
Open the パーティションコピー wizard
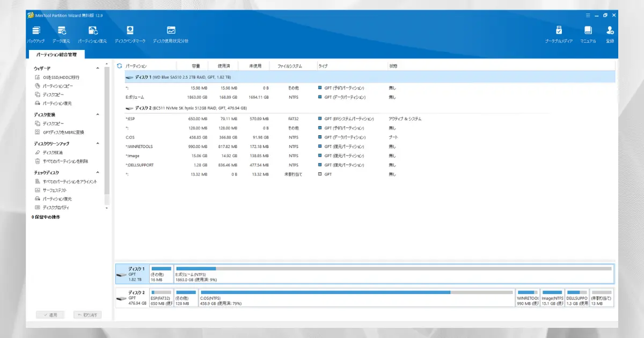pyautogui.click(x=54, y=86)
